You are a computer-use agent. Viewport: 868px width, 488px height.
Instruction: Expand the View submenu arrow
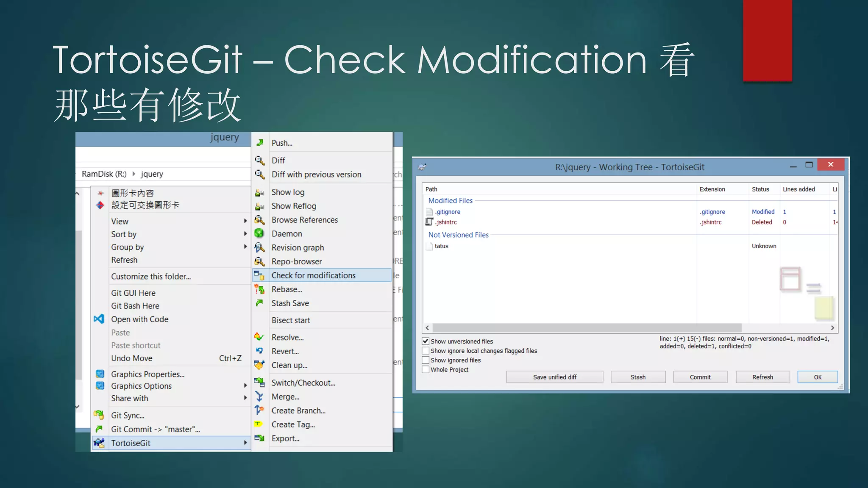(x=245, y=221)
